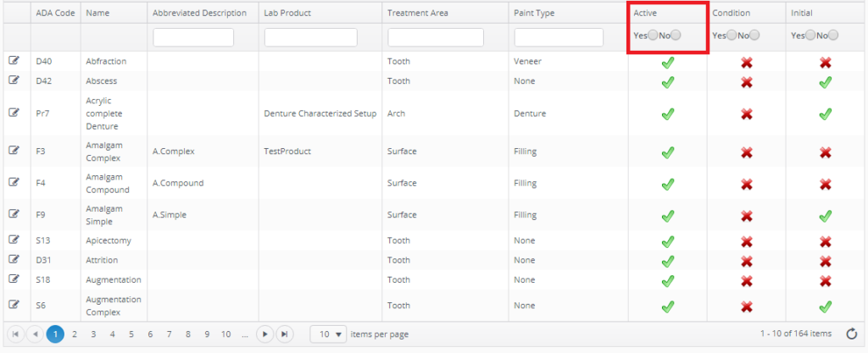The image size is (868, 353).
Task: Select Yes radio under Initial filter
Action: tap(810, 36)
